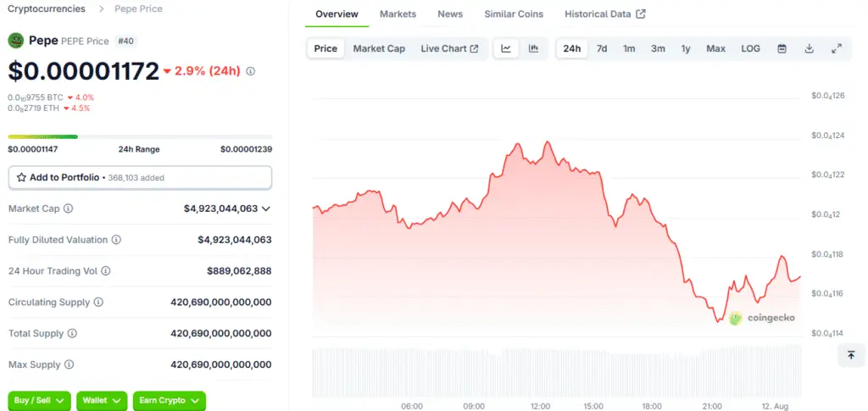Select the candlestick chart view icon
868x411 pixels.
[533, 48]
